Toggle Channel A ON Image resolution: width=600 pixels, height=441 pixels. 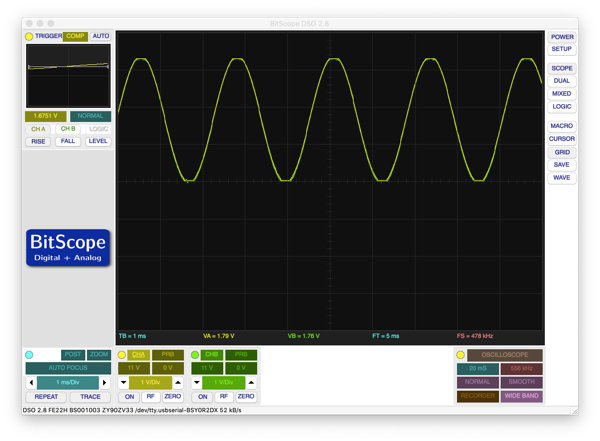pos(130,397)
